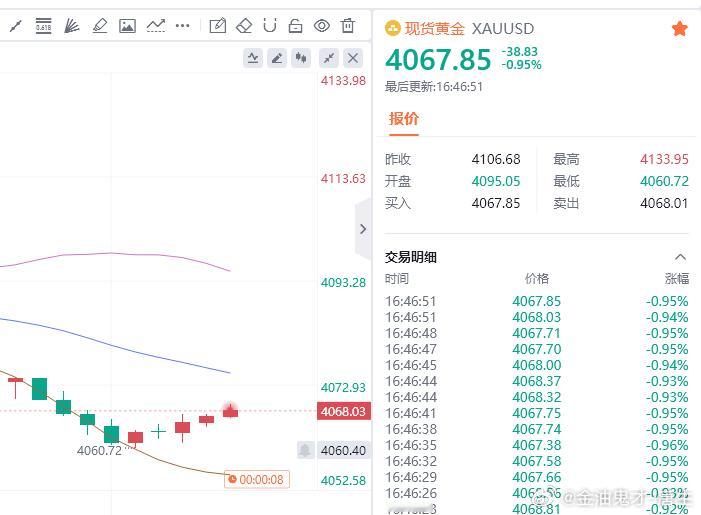Screen dimensions: 701x515
Task: Click the 4093.28 axis label
Action: (343, 283)
